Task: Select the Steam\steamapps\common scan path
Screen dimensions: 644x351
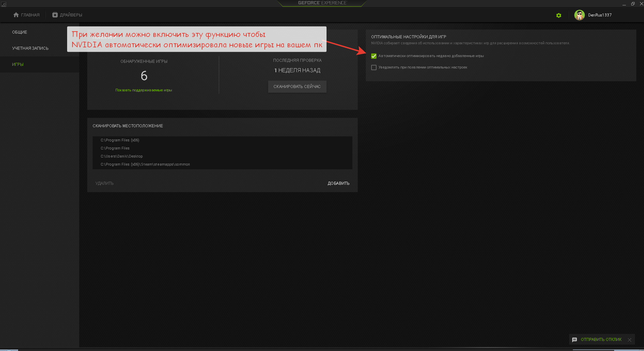Action: coord(222,165)
